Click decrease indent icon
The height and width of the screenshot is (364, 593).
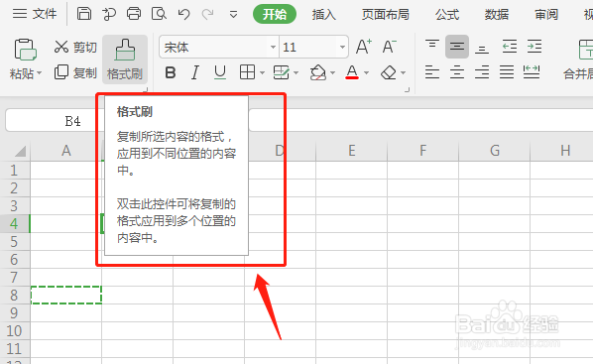tap(510, 47)
